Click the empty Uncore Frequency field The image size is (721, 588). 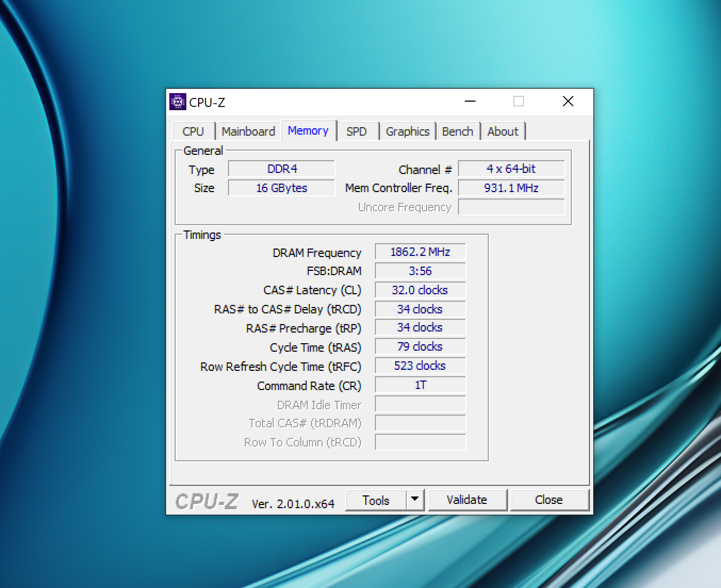[511, 207]
